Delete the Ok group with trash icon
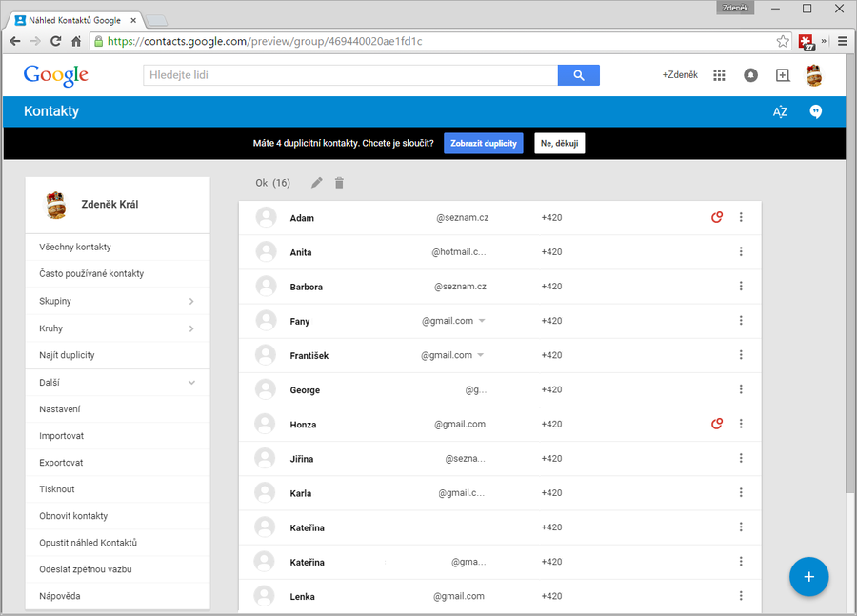 tap(339, 183)
